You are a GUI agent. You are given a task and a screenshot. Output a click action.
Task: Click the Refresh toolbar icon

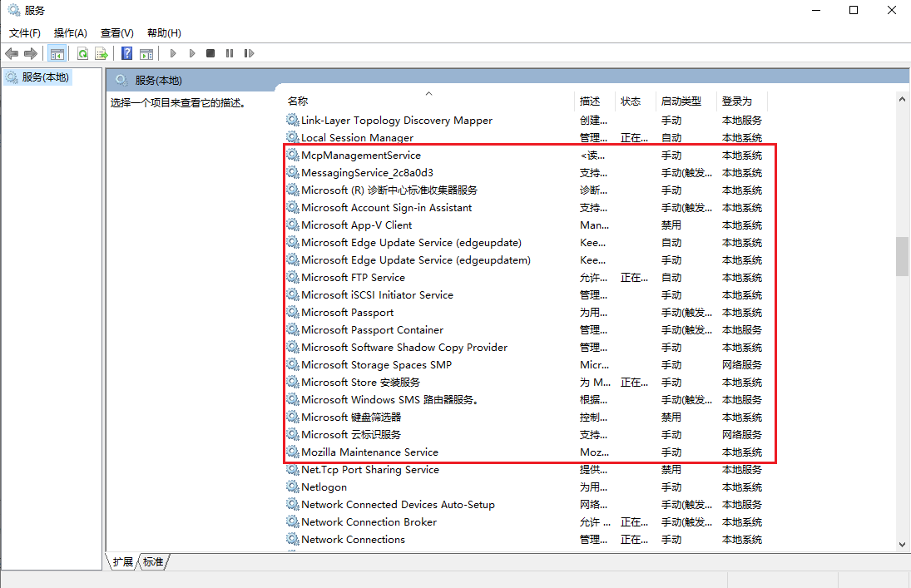[x=82, y=53]
